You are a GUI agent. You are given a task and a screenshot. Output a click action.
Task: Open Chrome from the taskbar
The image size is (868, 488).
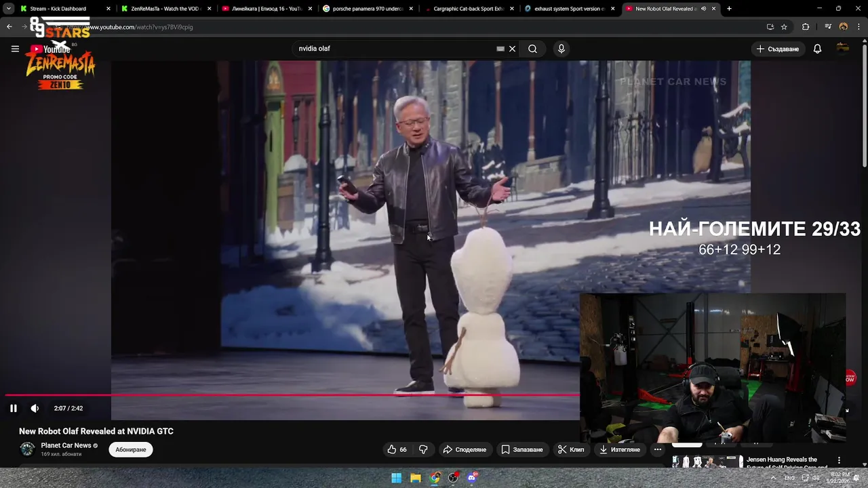pyautogui.click(x=435, y=478)
